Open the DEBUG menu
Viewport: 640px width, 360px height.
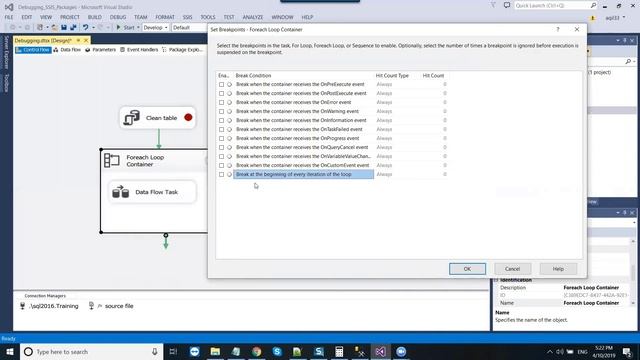118,17
